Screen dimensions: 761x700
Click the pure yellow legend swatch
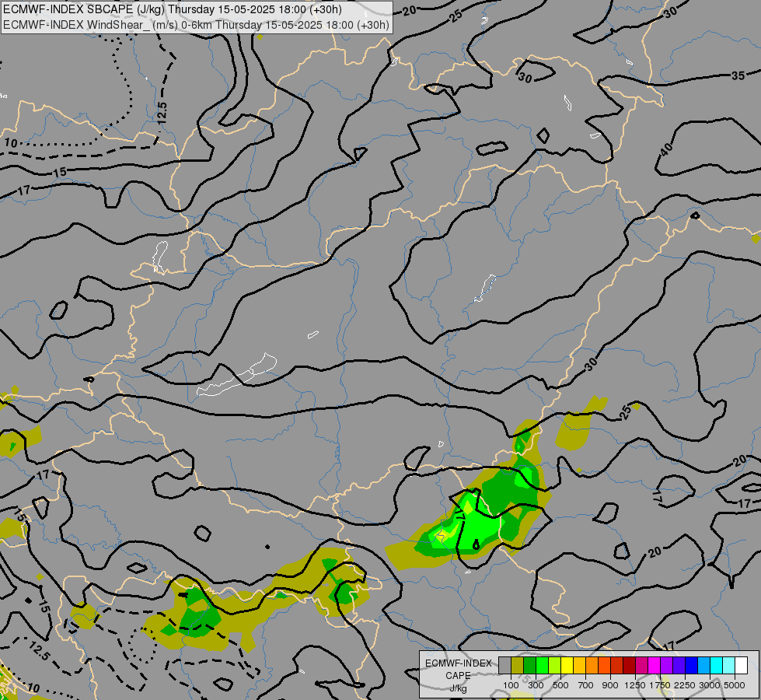[567, 666]
